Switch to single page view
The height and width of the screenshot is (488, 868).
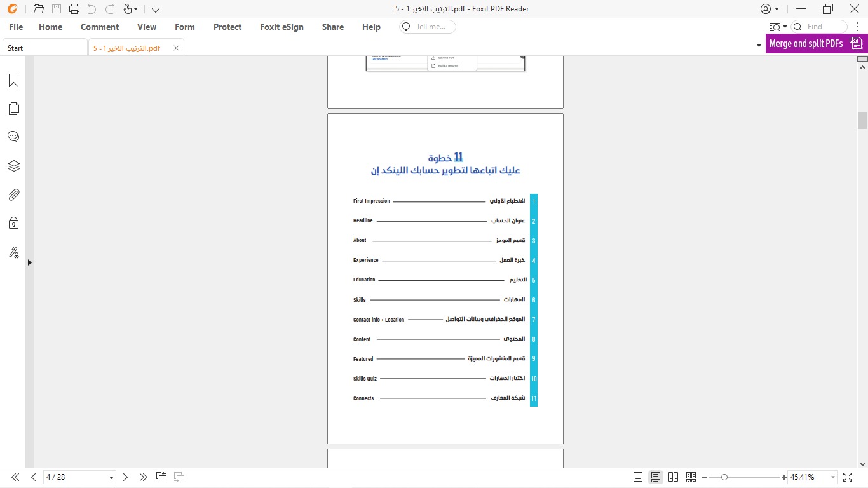pyautogui.click(x=638, y=477)
